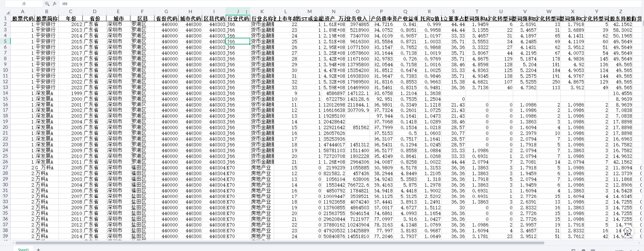Select row 5 header number
644x251 pixels.
(x=5, y=41)
